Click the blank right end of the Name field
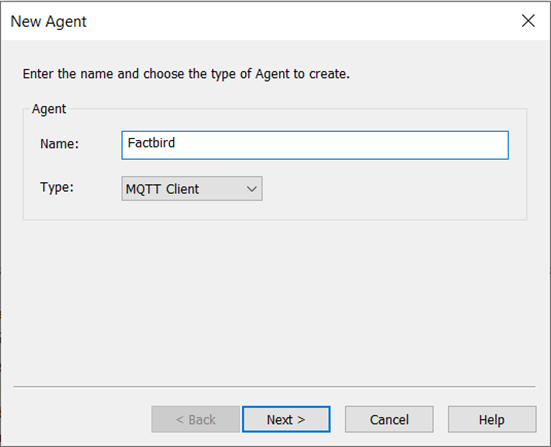The image size is (551, 447). tap(422, 145)
